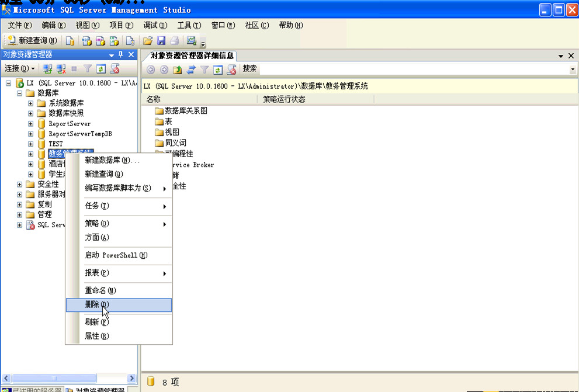Viewport: 579px width, 392px height.
Task: Click the MDX query icon in toolbar
Action: click(87, 41)
